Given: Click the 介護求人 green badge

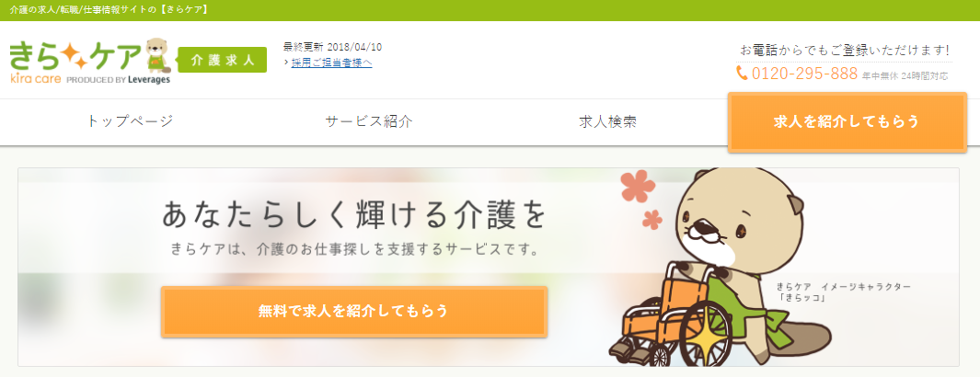Looking at the screenshot, I should [223, 60].
